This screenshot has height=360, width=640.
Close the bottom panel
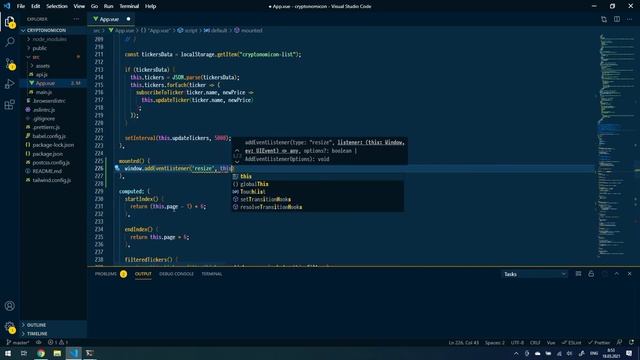tap(629, 274)
